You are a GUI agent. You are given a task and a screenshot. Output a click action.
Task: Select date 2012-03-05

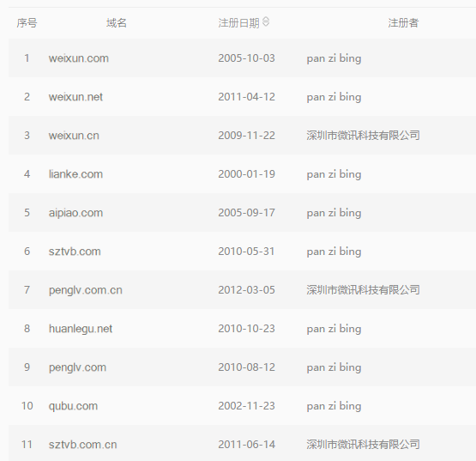pyautogui.click(x=246, y=290)
